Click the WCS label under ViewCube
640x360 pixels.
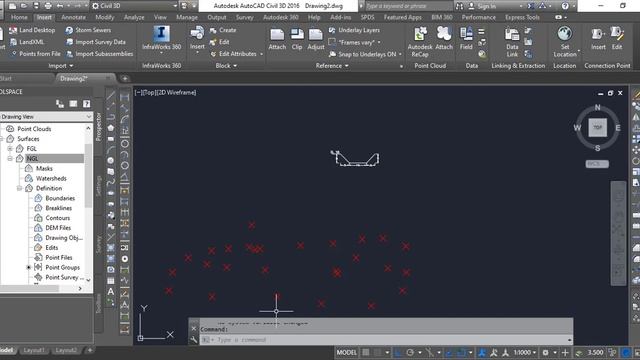tap(597, 164)
